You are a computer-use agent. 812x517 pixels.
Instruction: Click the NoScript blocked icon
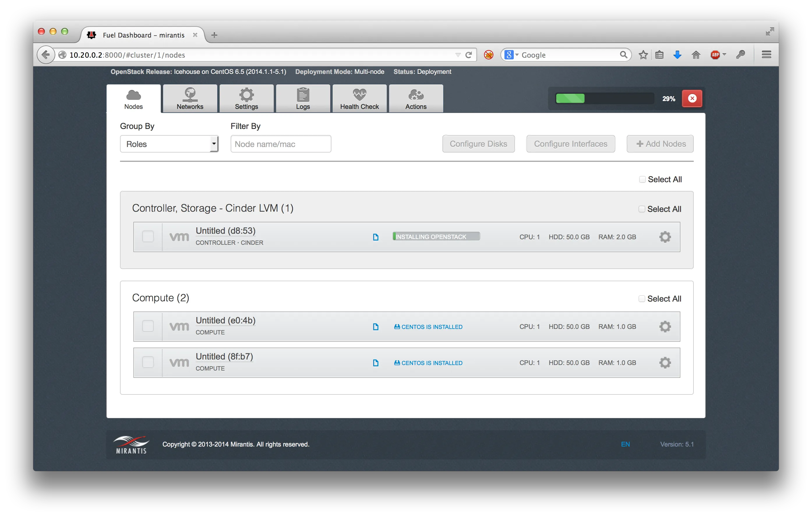pyautogui.click(x=488, y=55)
